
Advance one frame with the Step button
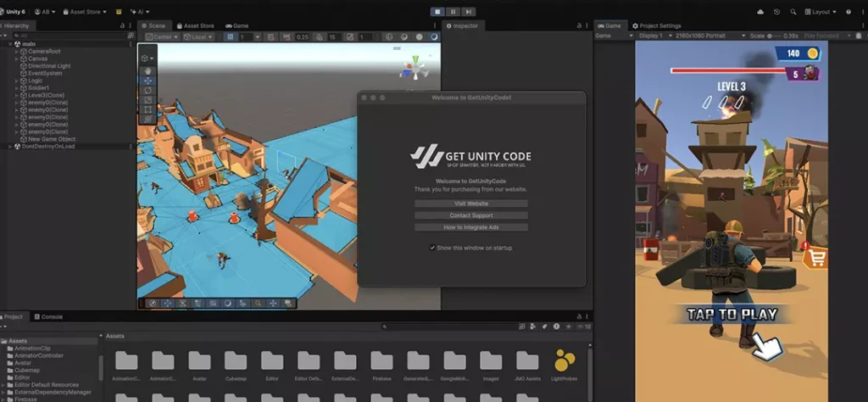click(468, 12)
